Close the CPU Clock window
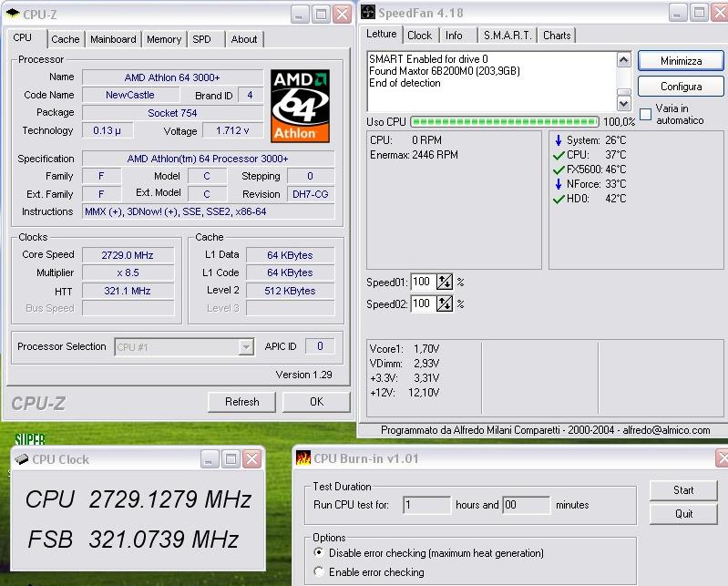 (252, 459)
